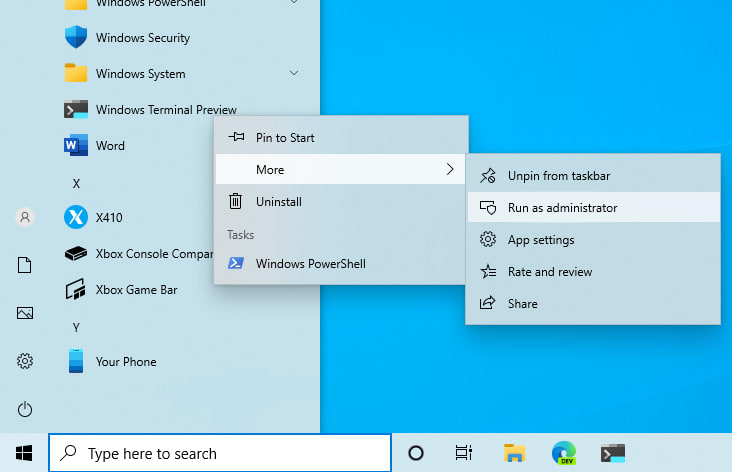Open File Explorer from the taskbar
The image size is (732, 472).
click(x=514, y=453)
